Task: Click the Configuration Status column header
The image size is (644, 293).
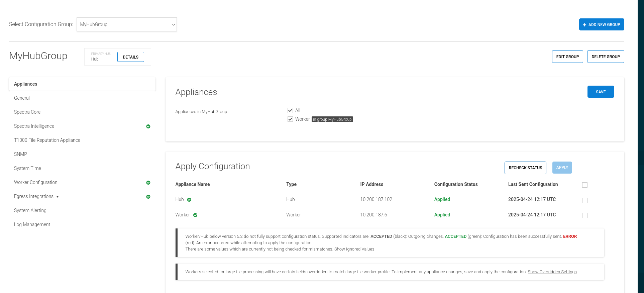Action: tap(456, 184)
